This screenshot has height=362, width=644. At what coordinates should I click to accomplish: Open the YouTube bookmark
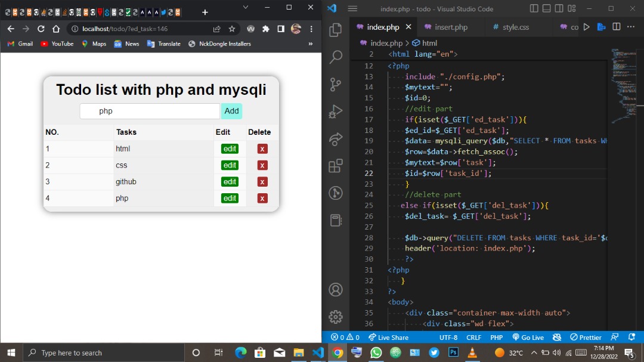tap(57, 44)
